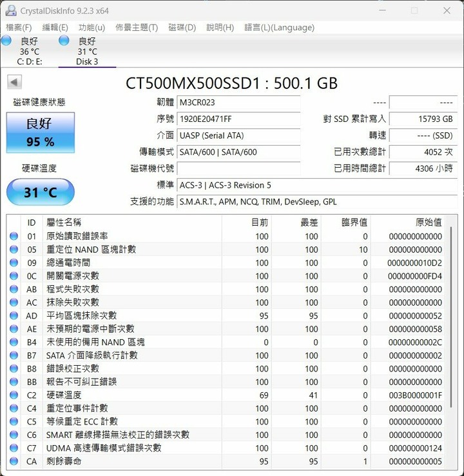Open the 磁碟(D) menu
Viewport: 464px width, 476px height.
(182, 28)
